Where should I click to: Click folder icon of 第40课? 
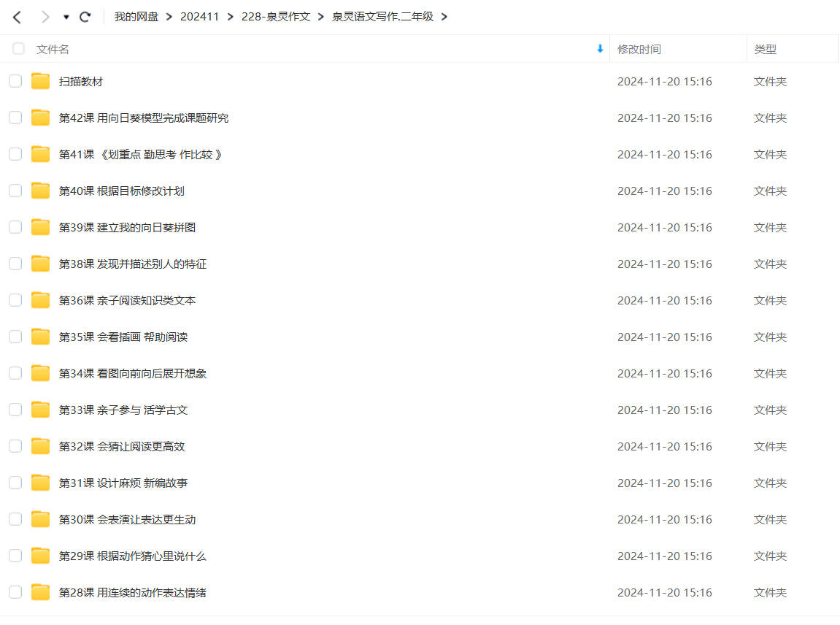tap(40, 191)
